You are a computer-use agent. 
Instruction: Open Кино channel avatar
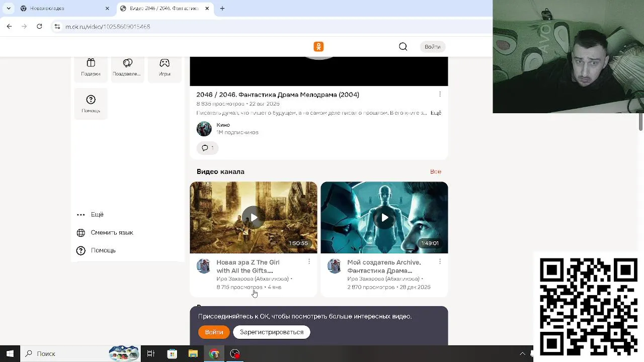pos(204,129)
